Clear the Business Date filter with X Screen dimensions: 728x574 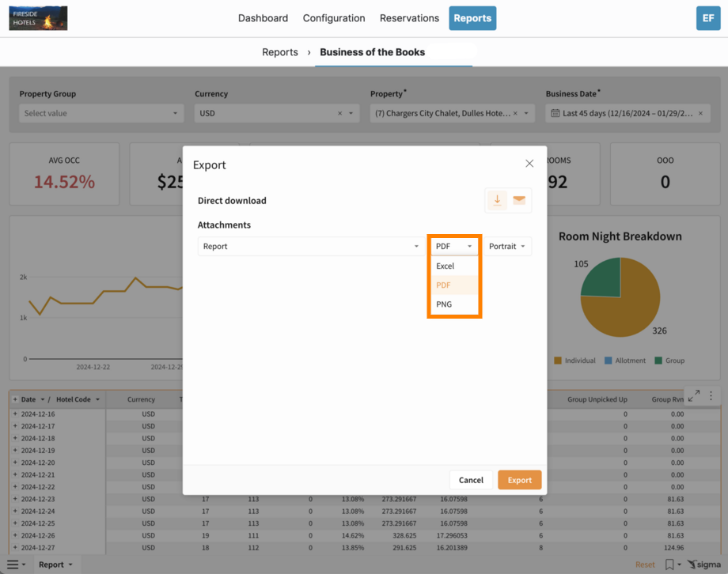[x=700, y=113]
